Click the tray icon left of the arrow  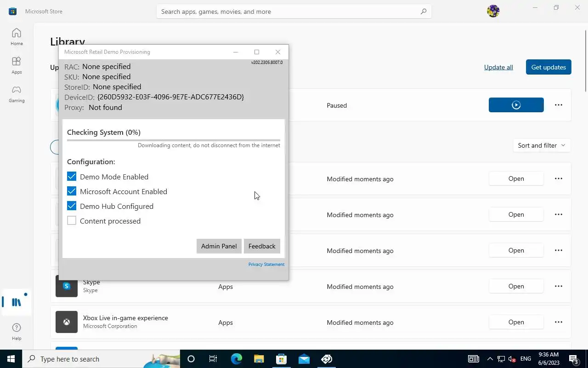[x=474, y=359]
